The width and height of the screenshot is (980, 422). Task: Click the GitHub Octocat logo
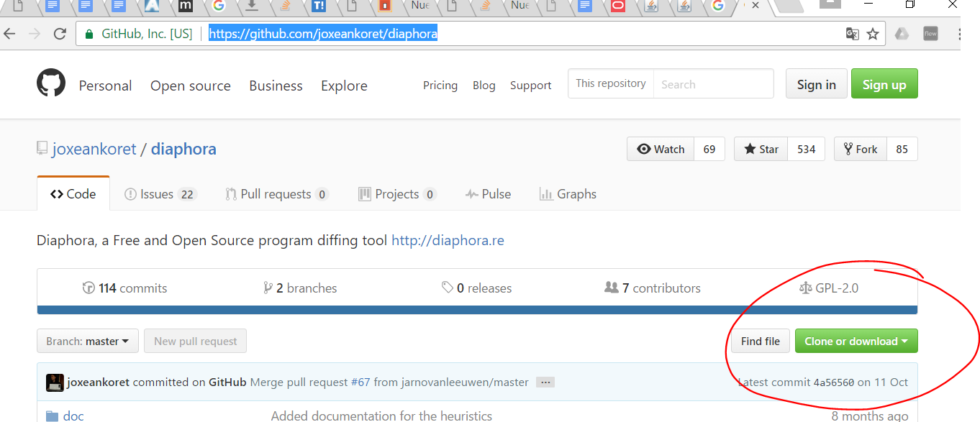(51, 84)
